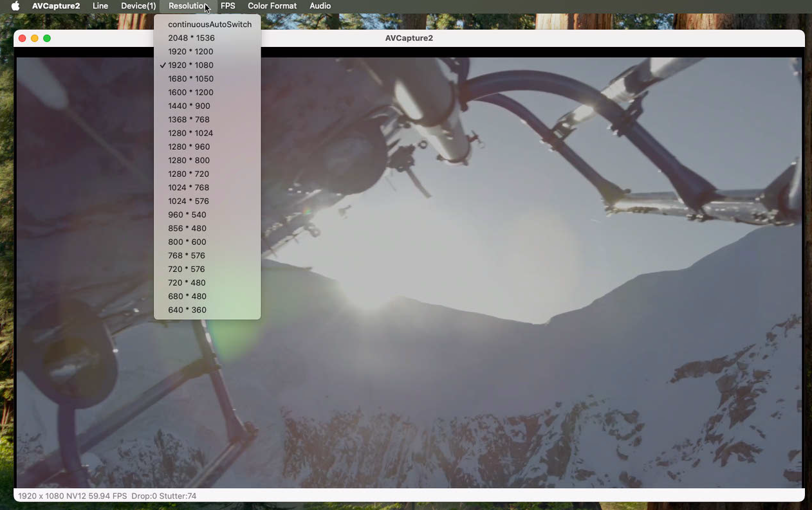Open the Line menu

pyautogui.click(x=100, y=6)
